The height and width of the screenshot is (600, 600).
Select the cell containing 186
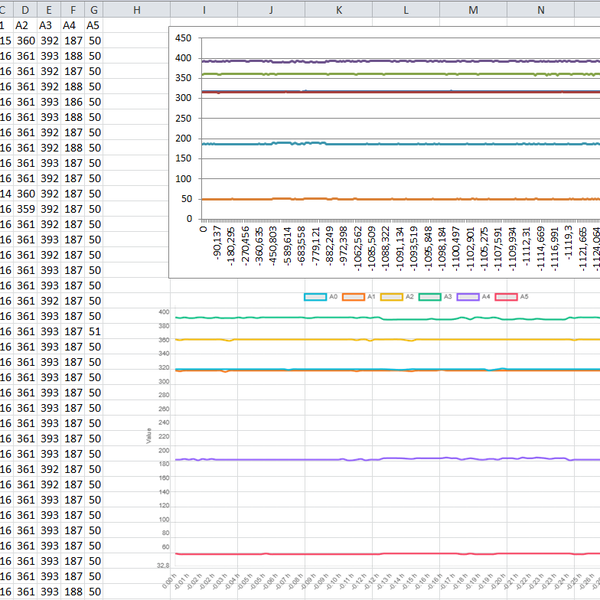coord(73,102)
